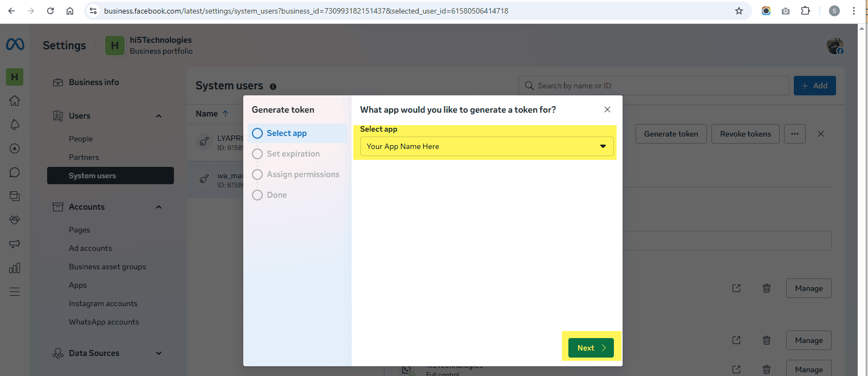Click the browser home button
Image resolution: width=868 pixels, height=376 pixels.
[70, 11]
